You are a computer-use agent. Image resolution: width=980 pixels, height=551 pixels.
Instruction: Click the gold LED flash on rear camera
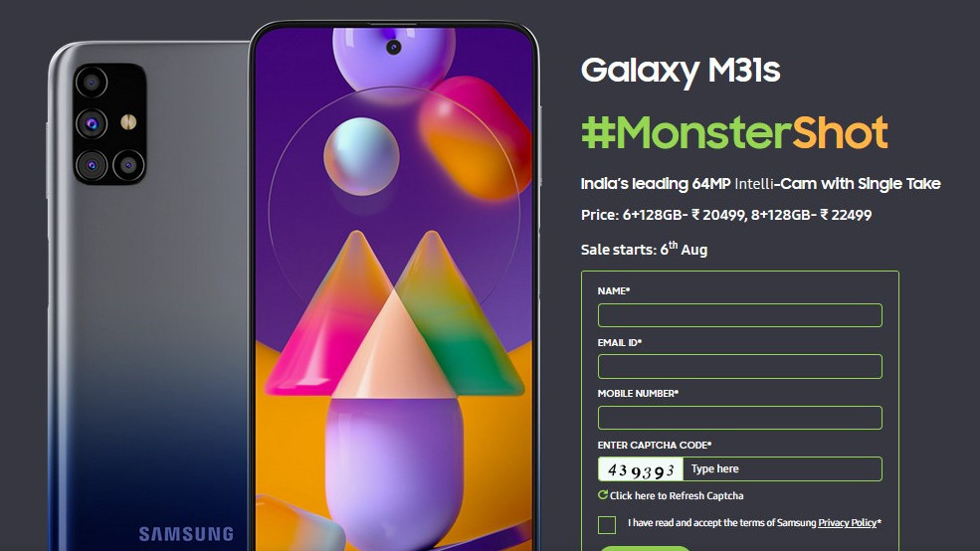click(x=128, y=121)
